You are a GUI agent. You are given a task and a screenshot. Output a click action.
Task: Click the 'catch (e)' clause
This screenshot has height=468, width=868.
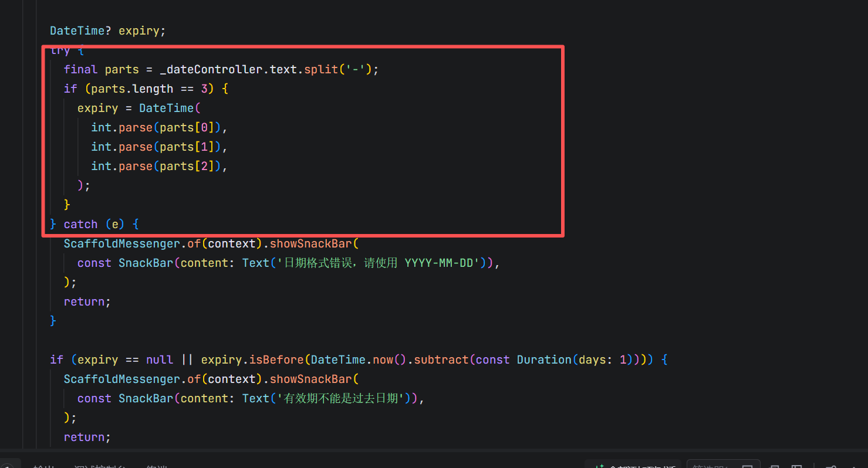94,224
